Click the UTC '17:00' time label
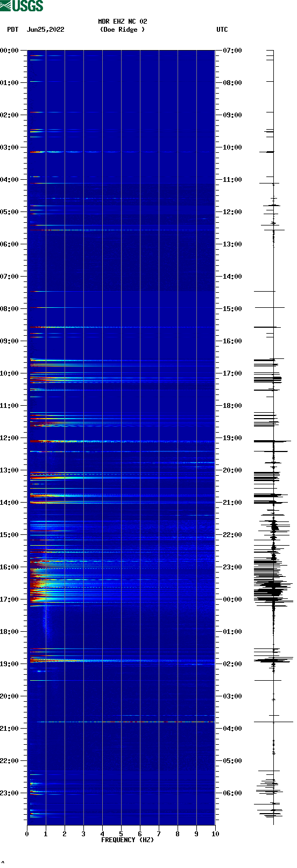This screenshot has height=868, width=297. 232,373
